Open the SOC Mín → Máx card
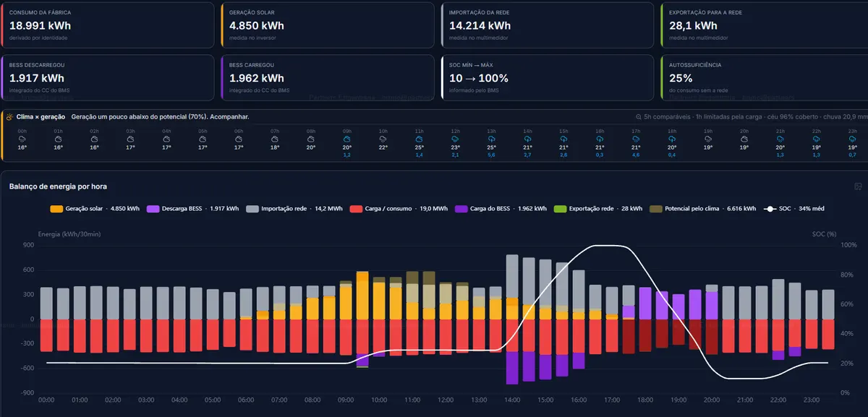868x417 pixels. pos(548,77)
